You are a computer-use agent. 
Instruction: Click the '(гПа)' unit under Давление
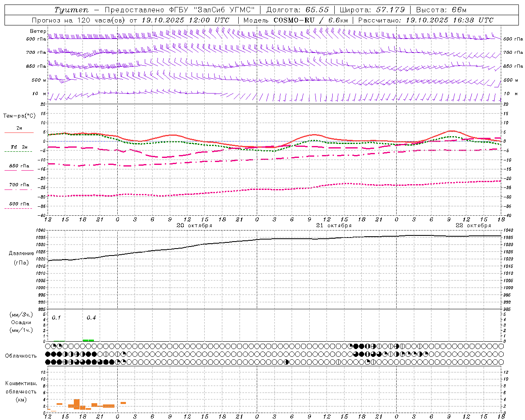pos(21,263)
